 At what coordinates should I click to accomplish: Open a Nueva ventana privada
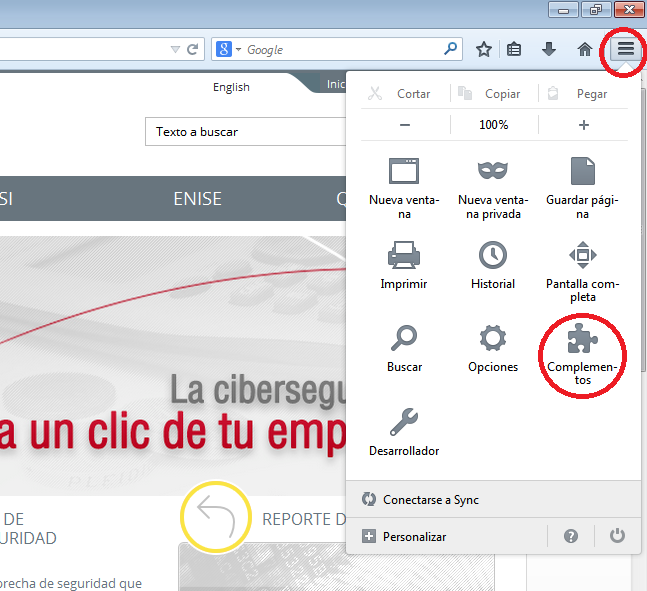[493, 172]
